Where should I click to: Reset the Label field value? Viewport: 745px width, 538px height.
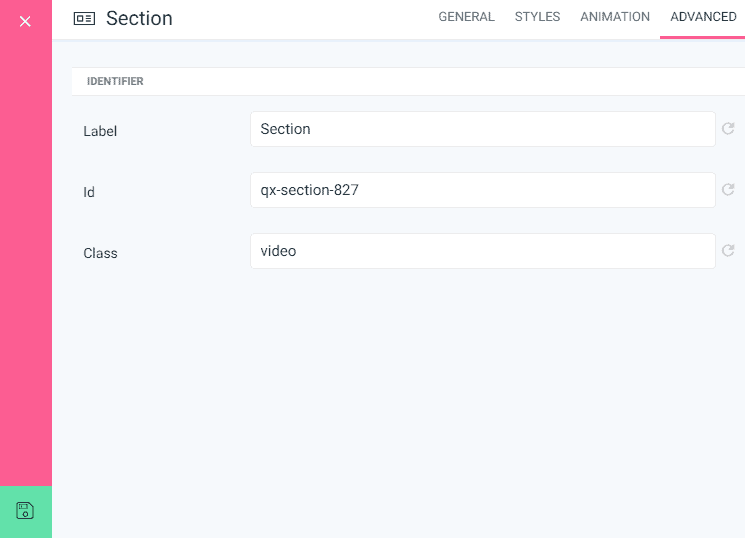tap(728, 129)
